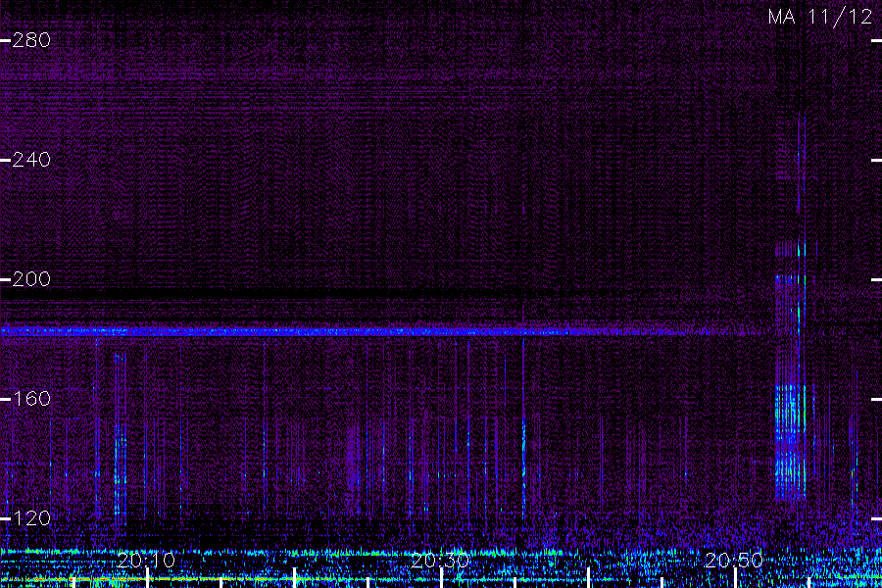Click the MA 11/12 header text
882x588 pixels.
820,17
